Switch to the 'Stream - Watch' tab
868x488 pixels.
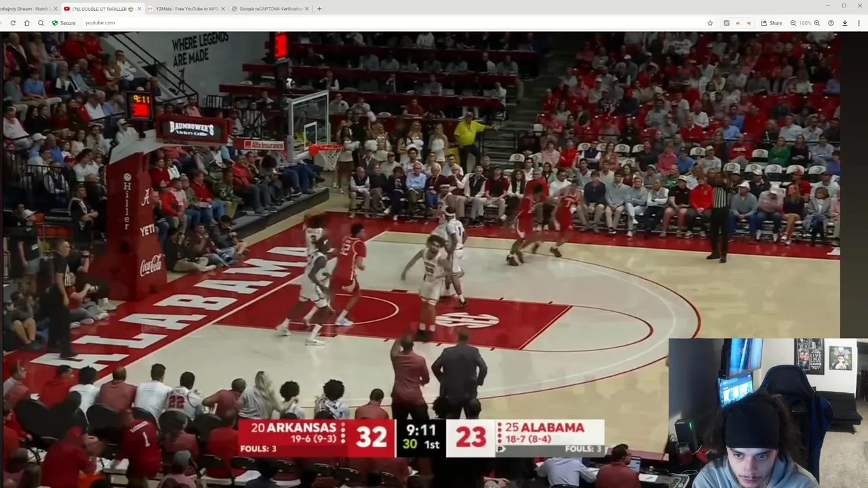click(26, 9)
